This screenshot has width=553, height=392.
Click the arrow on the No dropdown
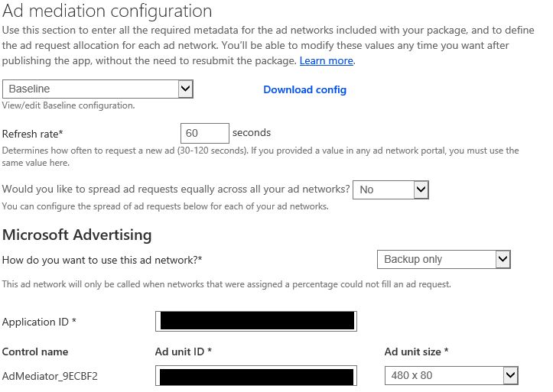(421, 190)
